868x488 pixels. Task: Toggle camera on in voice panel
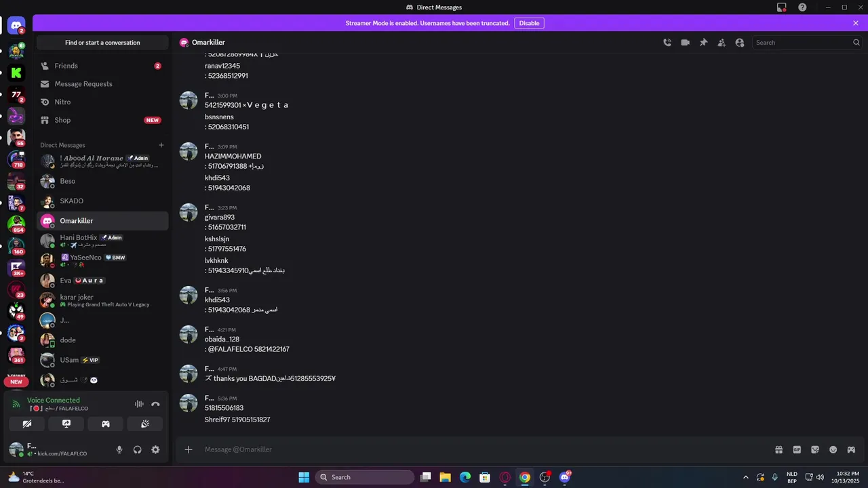click(27, 424)
